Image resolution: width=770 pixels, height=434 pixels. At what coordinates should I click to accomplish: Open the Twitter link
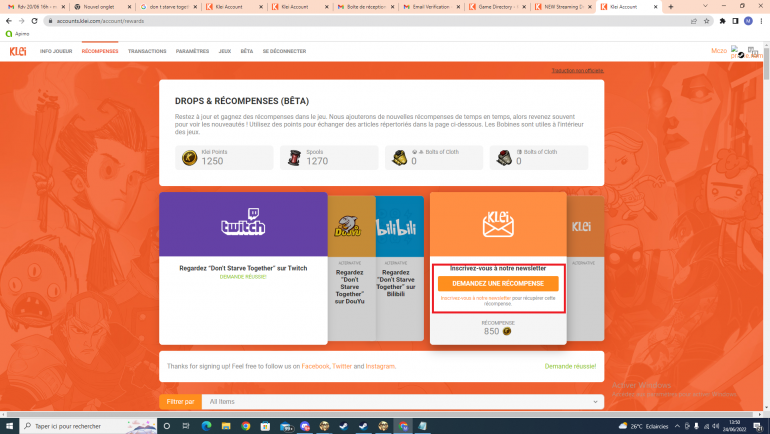click(x=342, y=366)
